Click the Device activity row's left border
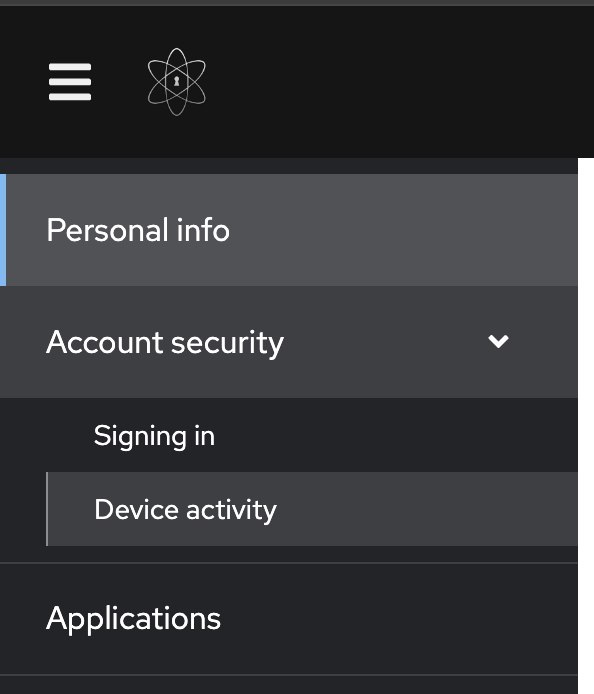 tap(47, 509)
